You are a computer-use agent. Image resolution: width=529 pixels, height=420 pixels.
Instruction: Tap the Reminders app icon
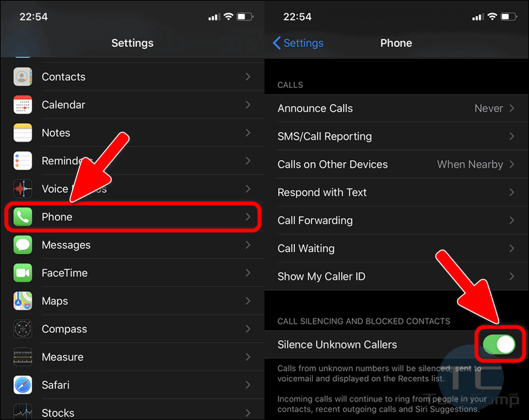pyautogui.click(x=22, y=161)
